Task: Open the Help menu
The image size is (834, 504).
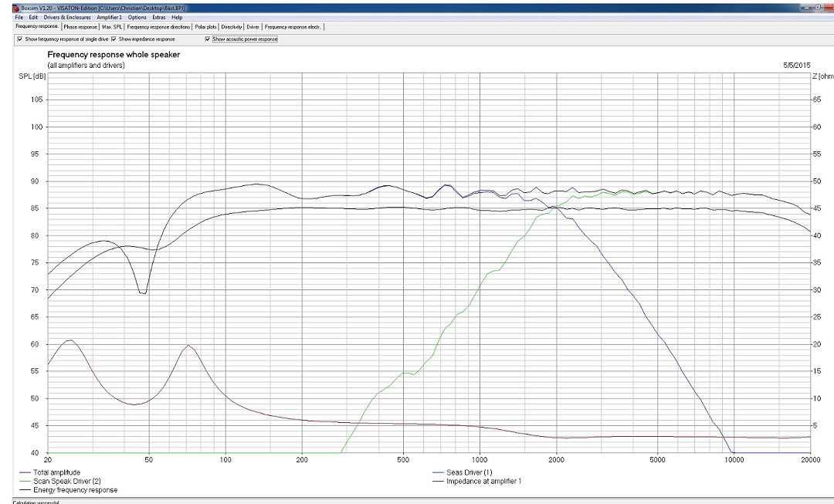Action: (x=177, y=18)
